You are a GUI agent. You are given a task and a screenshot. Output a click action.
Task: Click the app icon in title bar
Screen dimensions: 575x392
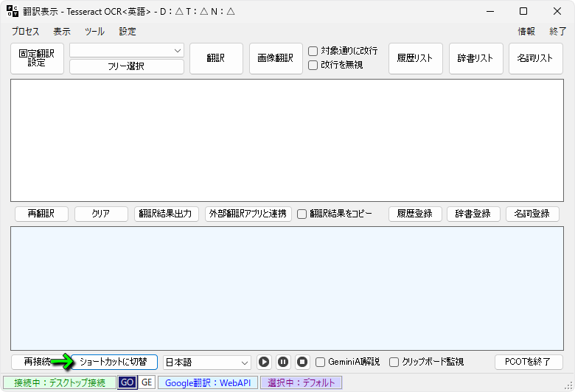pos(13,11)
